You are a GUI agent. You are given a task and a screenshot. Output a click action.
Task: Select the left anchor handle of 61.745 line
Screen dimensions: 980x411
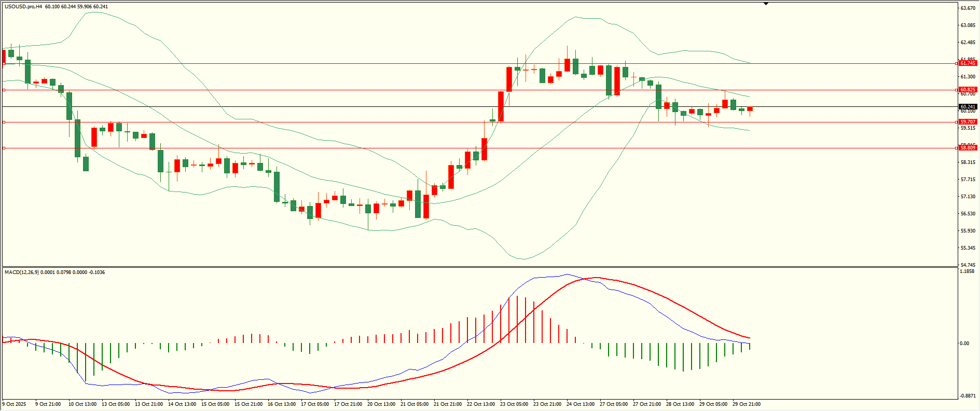4,63
